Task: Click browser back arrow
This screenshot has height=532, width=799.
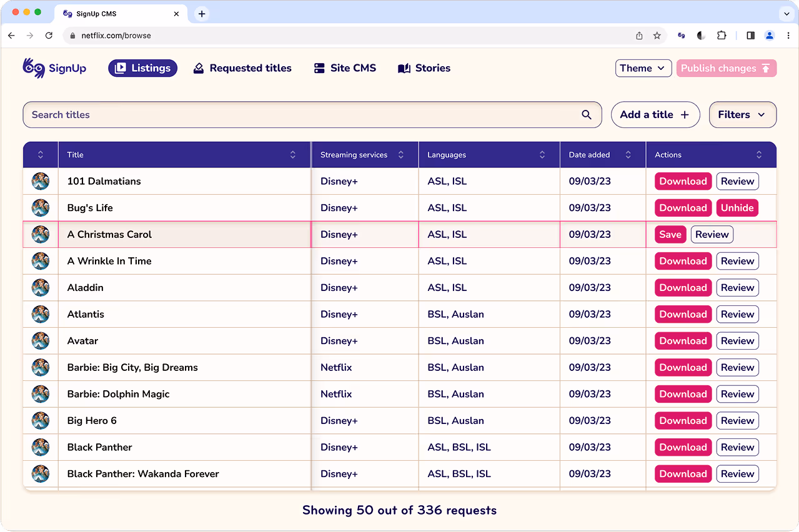Action: (11, 36)
